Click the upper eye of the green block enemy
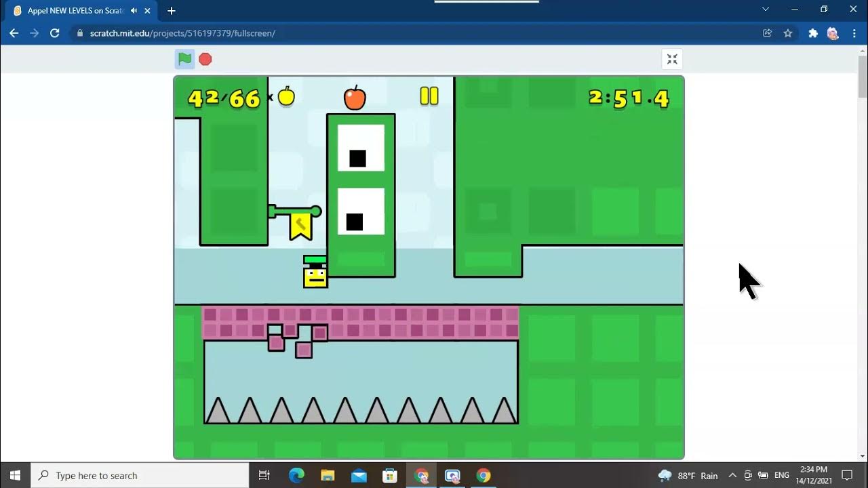The height and width of the screenshot is (488, 868). [361, 148]
